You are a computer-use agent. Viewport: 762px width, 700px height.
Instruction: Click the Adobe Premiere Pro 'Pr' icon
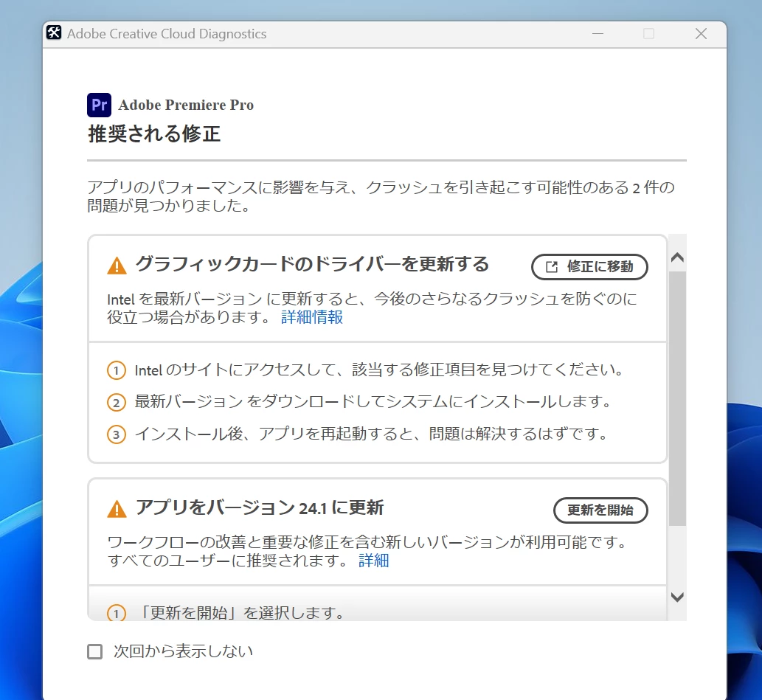(x=99, y=105)
